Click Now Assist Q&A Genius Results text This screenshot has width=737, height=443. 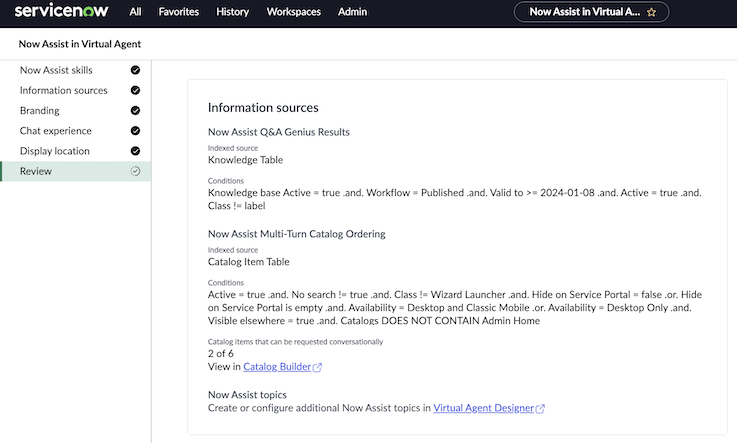coord(279,132)
